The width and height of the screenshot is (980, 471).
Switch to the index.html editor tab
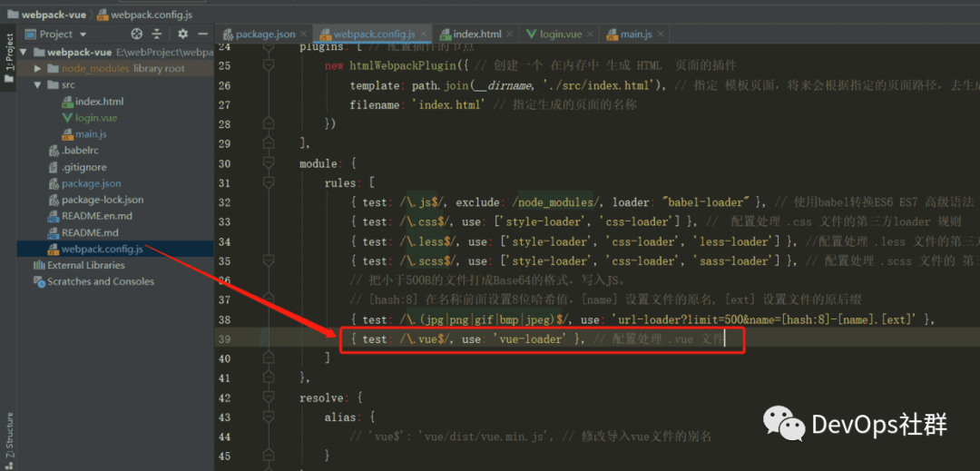[476, 34]
